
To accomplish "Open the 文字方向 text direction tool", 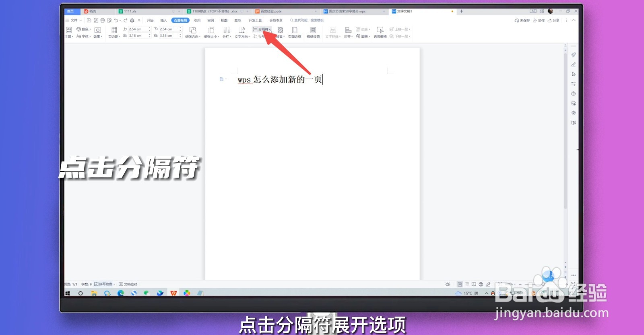I will click(242, 32).
